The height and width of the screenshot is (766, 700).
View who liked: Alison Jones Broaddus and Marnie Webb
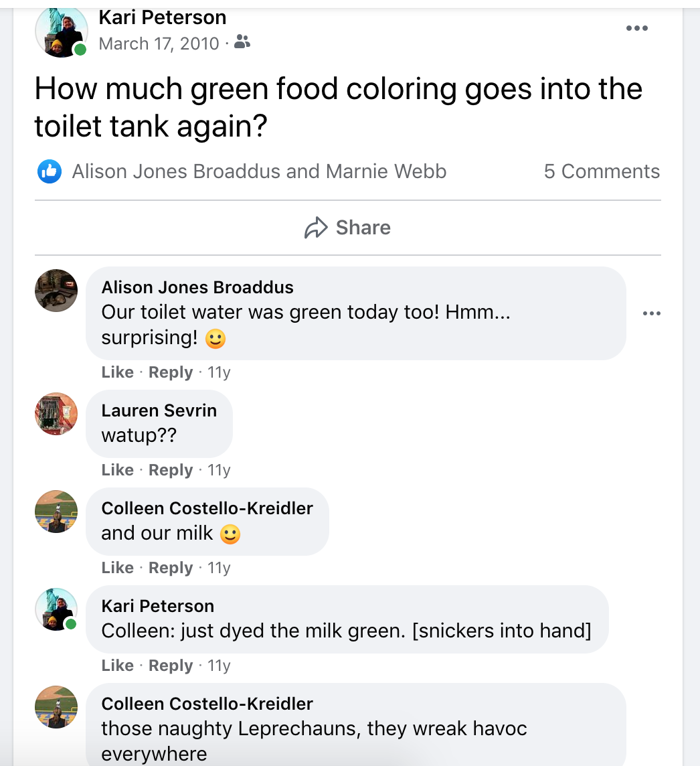259,171
